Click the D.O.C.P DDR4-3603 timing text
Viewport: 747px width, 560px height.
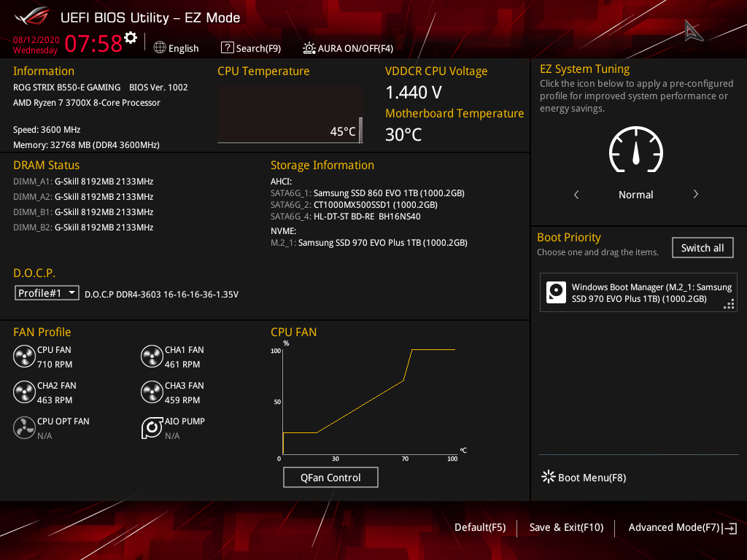tap(161, 295)
